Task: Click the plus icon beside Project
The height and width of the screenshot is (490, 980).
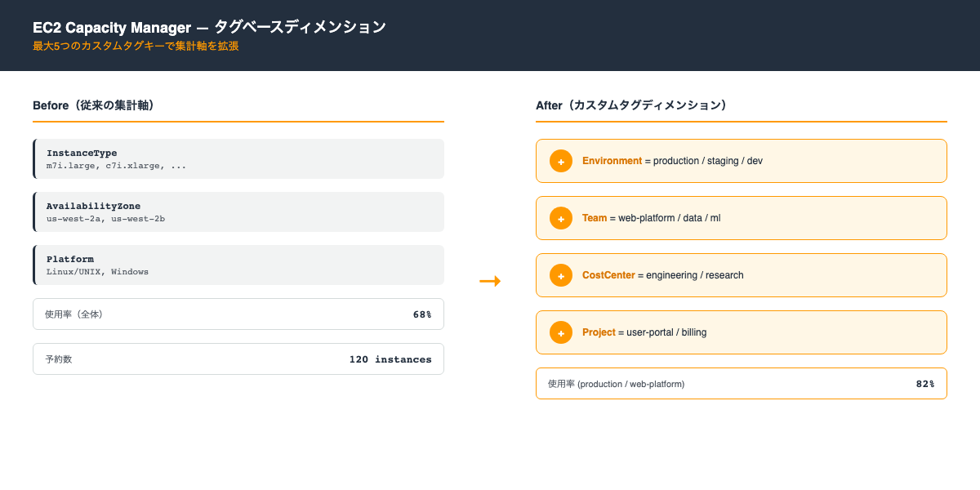Action: point(561,332)
